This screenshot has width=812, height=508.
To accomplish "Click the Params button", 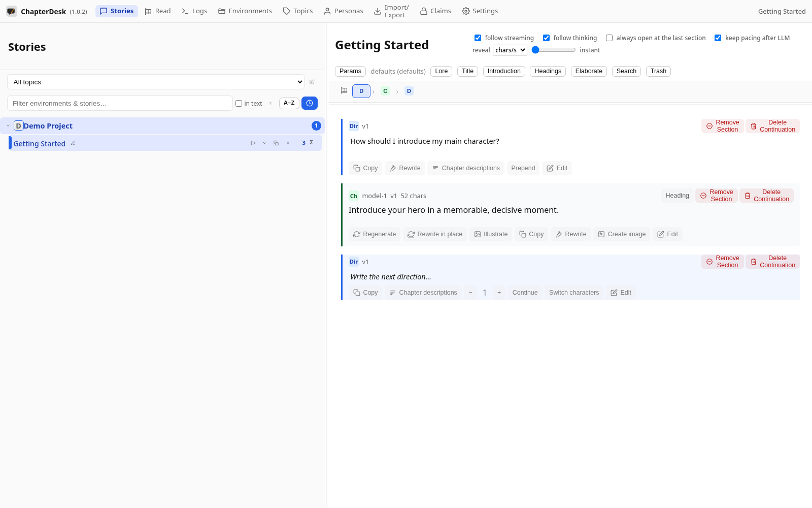I will [x=350, y=71].
